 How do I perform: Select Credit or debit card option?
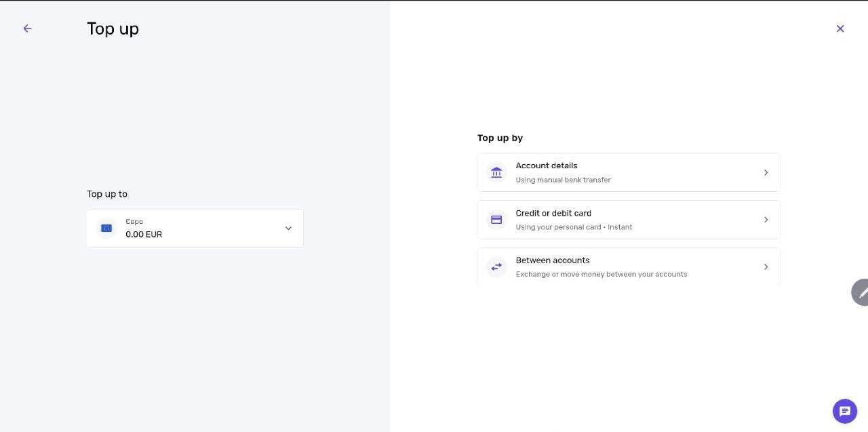tap(629, 220)
